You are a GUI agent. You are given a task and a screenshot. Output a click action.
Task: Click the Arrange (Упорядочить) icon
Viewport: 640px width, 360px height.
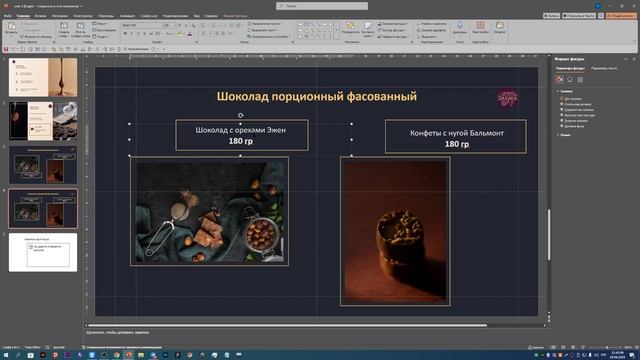coord(350,26)
